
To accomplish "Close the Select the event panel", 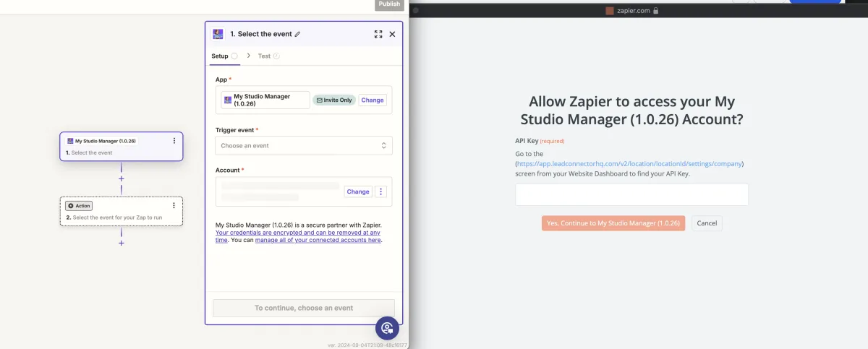I will (392, 34).
